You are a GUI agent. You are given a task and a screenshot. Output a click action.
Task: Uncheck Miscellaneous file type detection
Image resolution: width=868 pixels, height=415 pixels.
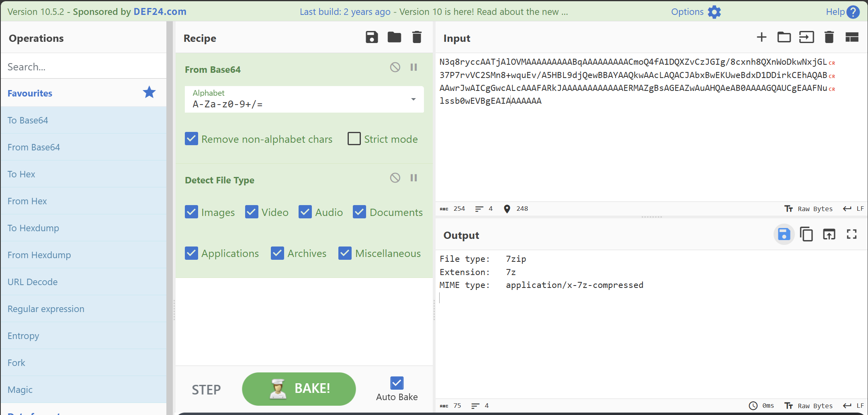[345, 253]
